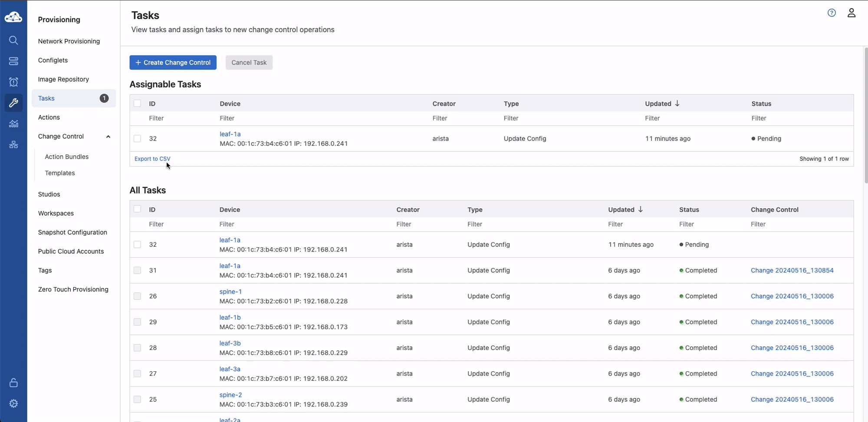Open the events alarm sidebar icon

coord(13,82)
